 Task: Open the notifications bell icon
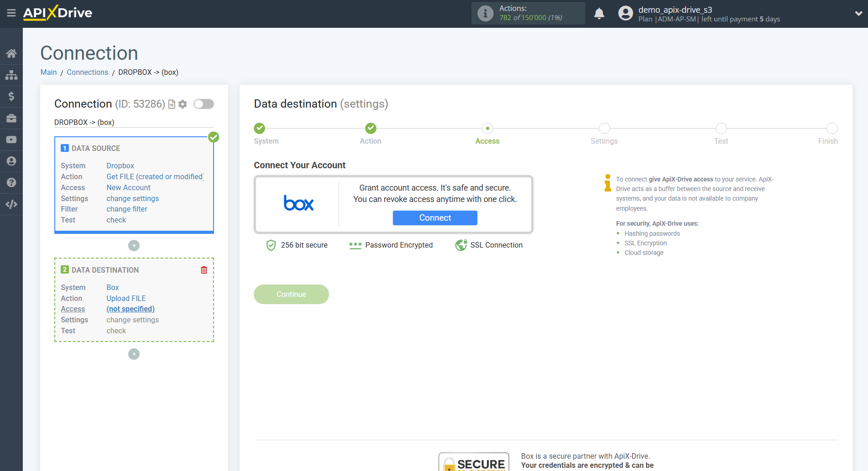[x=599, y=13]
